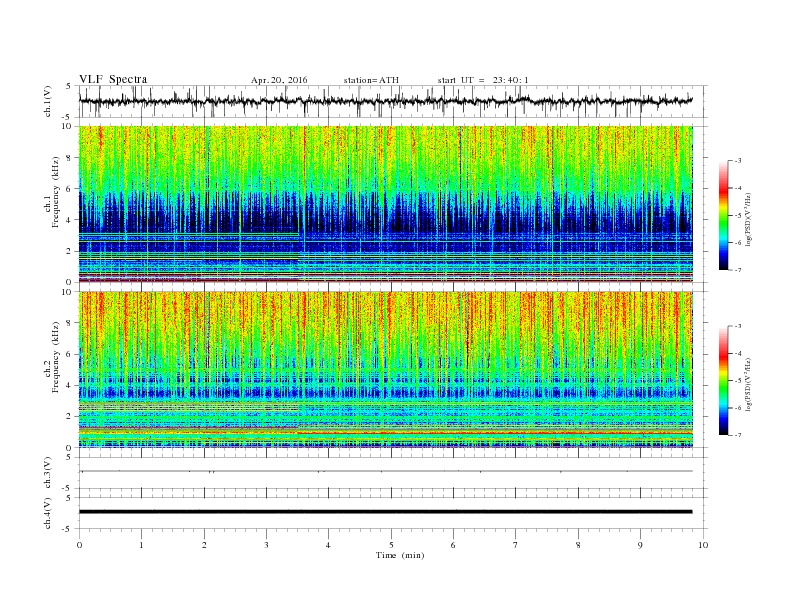Viewport: 792px width, 612px height.
Task: Click the "0" tick label on time axis
Action: (79, 545)
